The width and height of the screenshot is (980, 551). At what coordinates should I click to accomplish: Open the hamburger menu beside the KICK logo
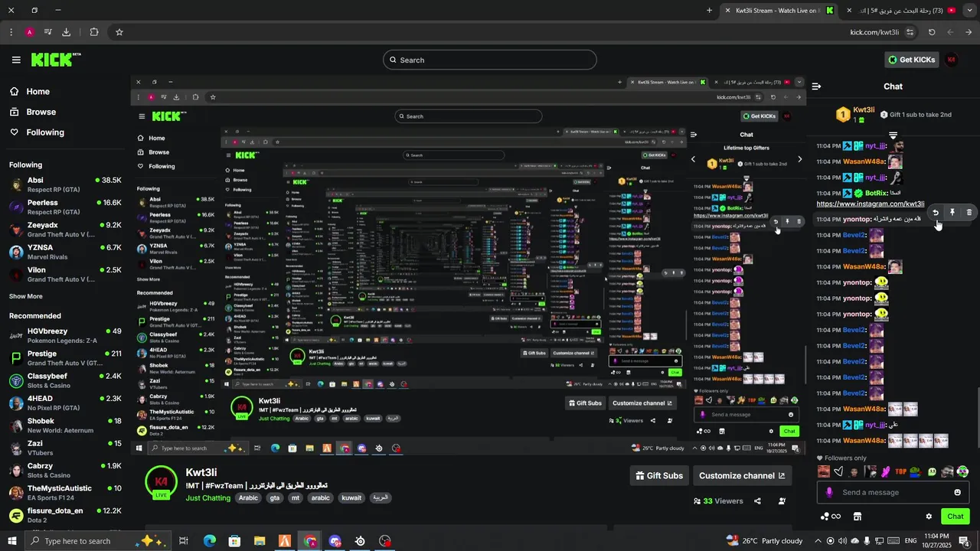tap(16, 60)
